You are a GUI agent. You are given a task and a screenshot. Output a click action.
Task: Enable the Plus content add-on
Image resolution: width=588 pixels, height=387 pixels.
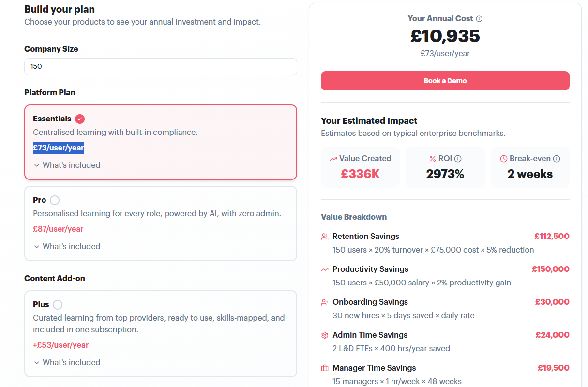(58, 305)
